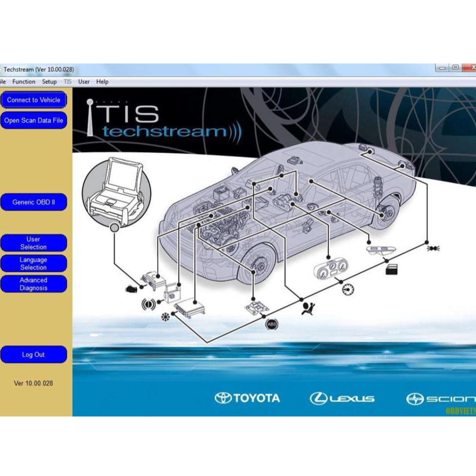Click the airbag passenger icon below the dashboard
Image resolution: width=476 pixels, height=476 pixels.
tap(308, 309)
